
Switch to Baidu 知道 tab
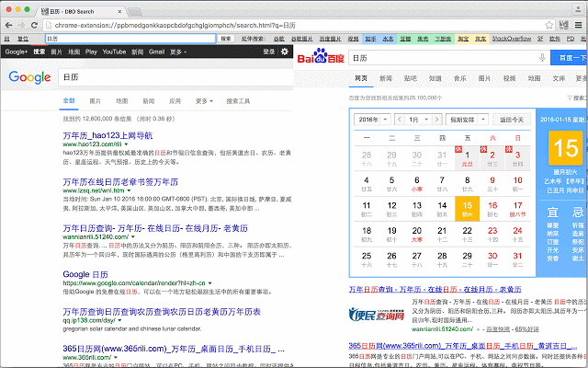(435, 78)
